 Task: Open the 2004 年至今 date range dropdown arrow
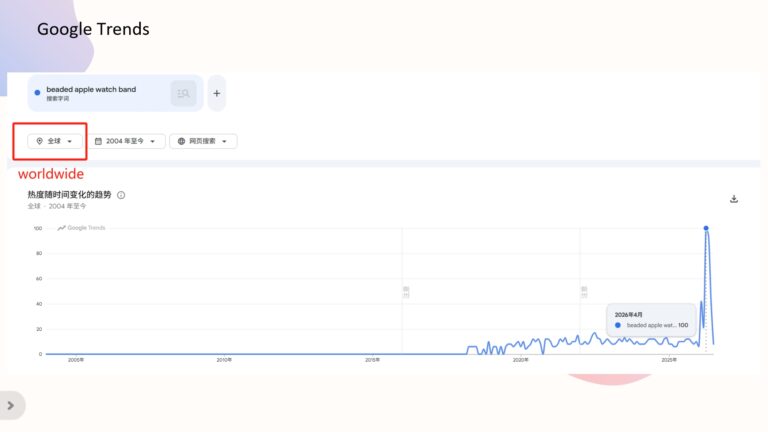click(x=152, y=142)
